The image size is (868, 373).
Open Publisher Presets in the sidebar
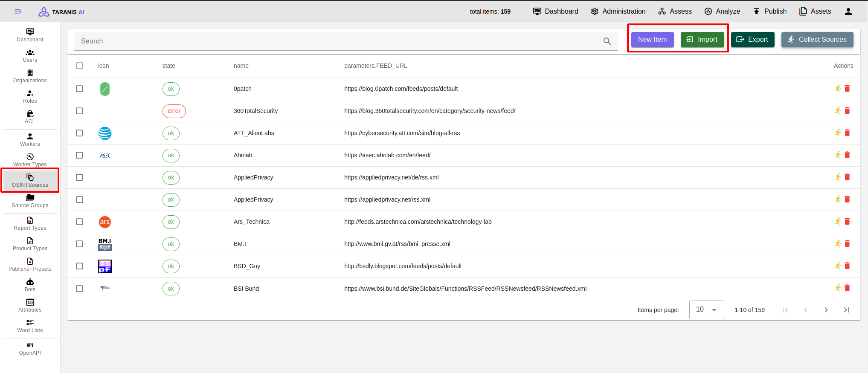point(30,265)
